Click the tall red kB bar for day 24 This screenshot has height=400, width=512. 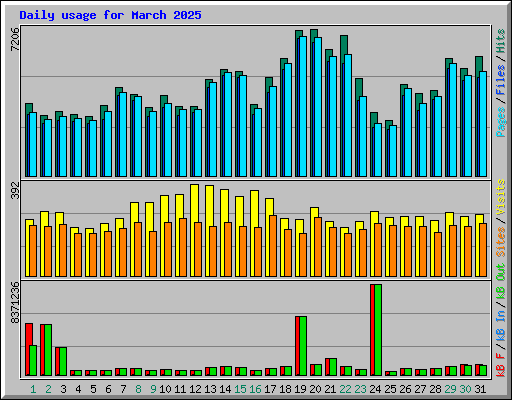[372, 330]
